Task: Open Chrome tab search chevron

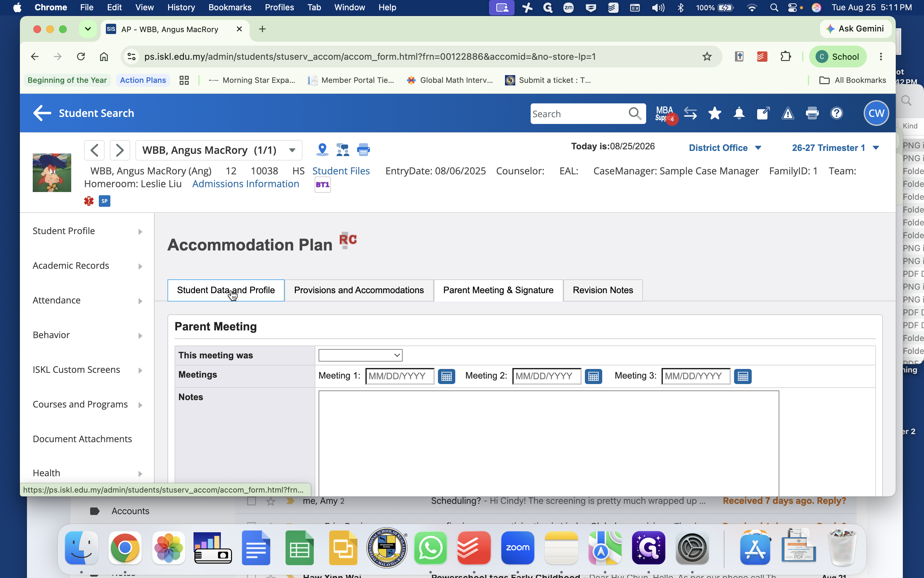Action: 88,29
